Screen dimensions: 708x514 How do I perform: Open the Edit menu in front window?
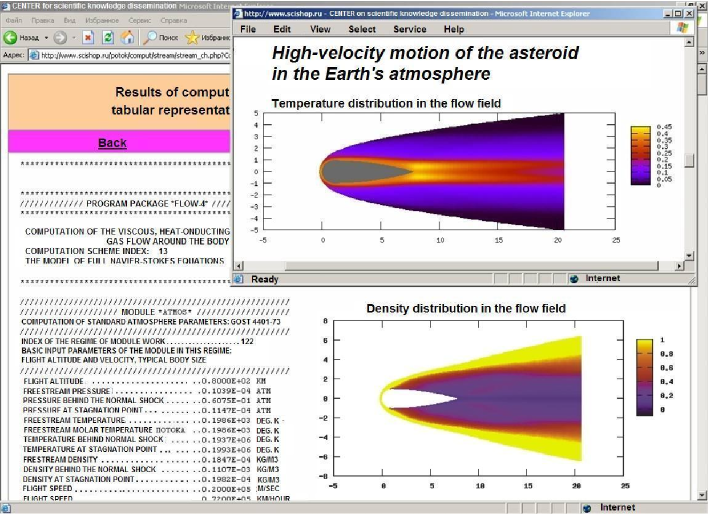[x=282, y=29]
